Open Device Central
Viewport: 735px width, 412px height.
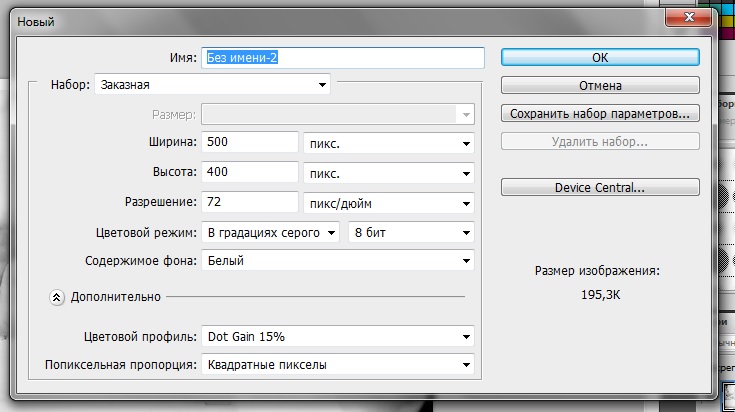pos(599,187)
